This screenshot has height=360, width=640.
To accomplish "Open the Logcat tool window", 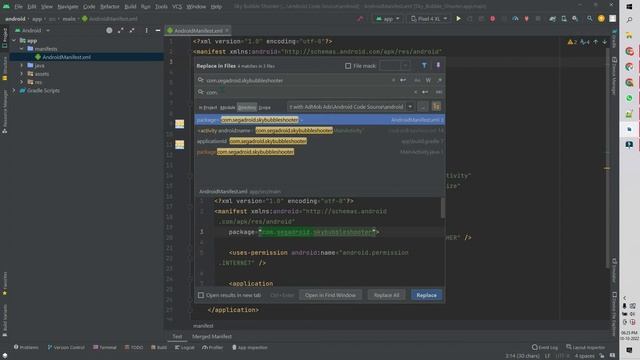I will tap(184, 348).
